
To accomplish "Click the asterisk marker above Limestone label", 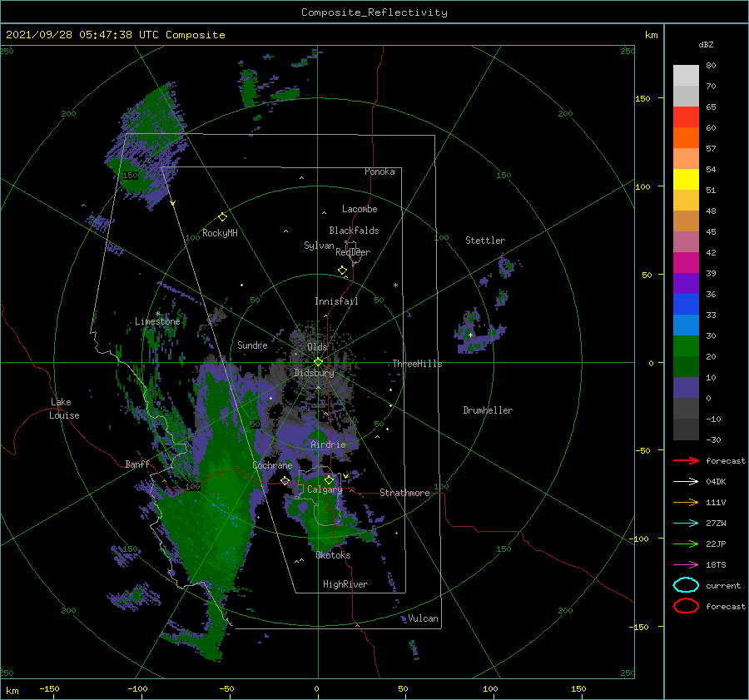I will tap(157, 314).
